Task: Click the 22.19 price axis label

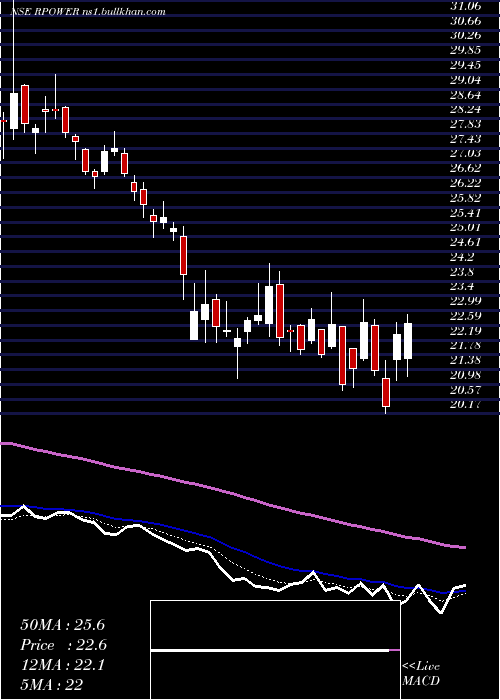Action: coord(466,331)
